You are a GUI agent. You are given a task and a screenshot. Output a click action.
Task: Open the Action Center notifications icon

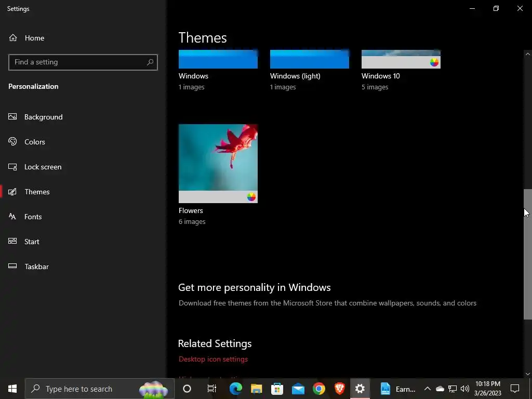click(x=515, y=389)
